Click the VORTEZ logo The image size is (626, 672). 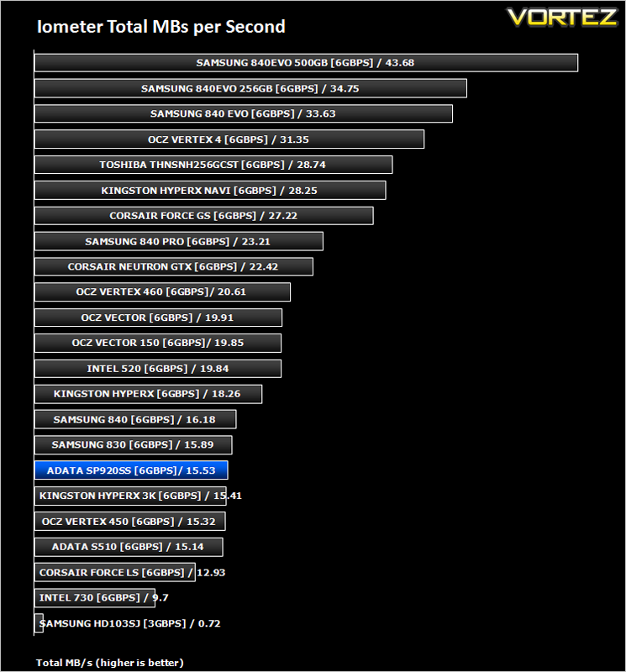click(562, 18)
